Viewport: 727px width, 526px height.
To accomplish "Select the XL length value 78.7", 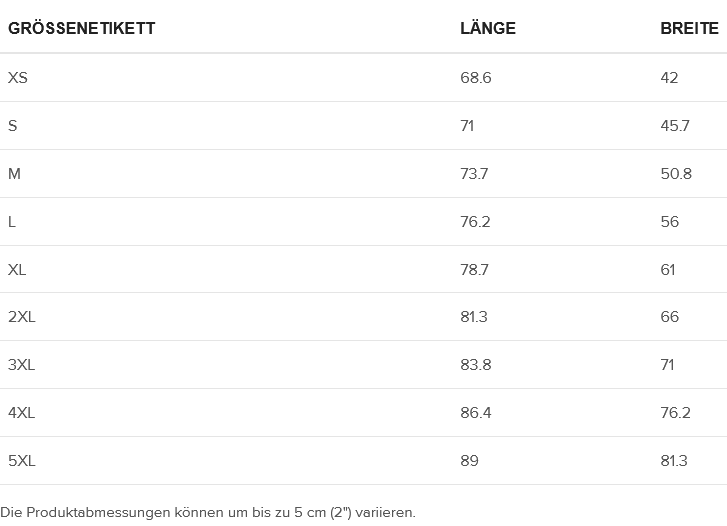I will (x=475, y=270).
